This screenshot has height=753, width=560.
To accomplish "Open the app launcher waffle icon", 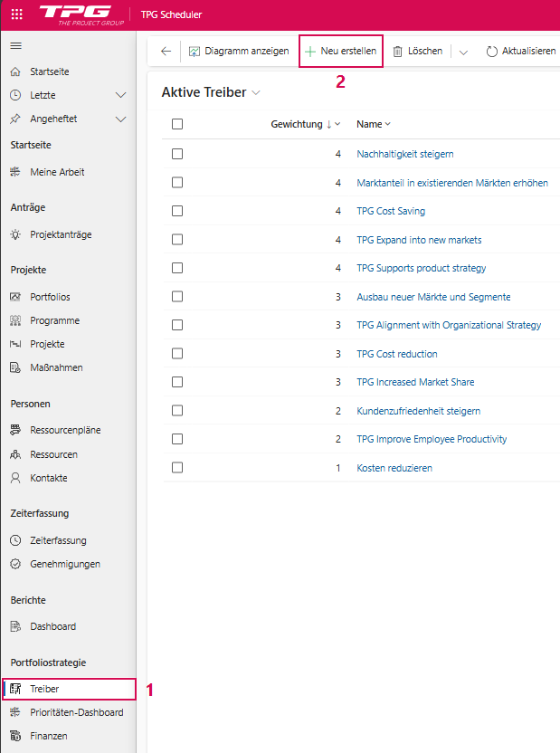I will pyautogui.click(x=16, y=14).
